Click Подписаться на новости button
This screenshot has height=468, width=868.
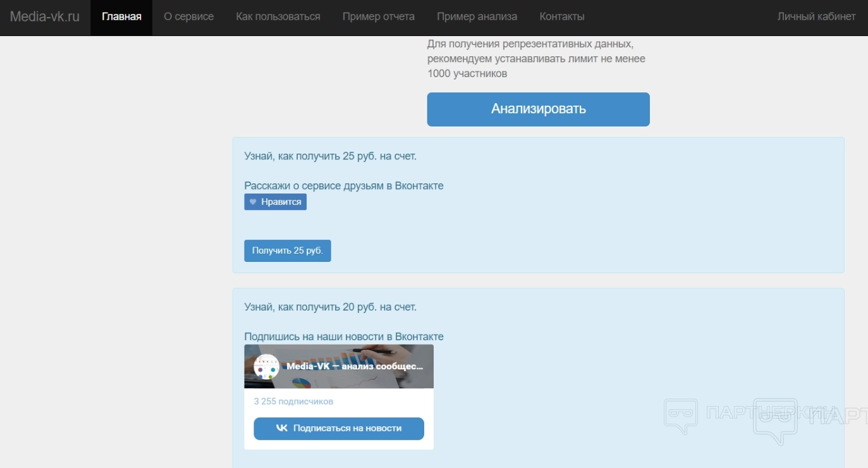[339, 428]
